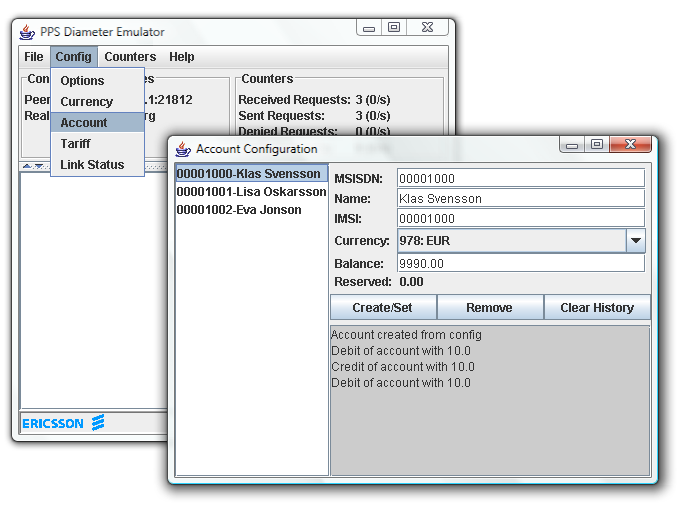The width and height of the screenshot is (680, 508).
Task: Expand the Currency combo box arrow
Action: [636, 241]
